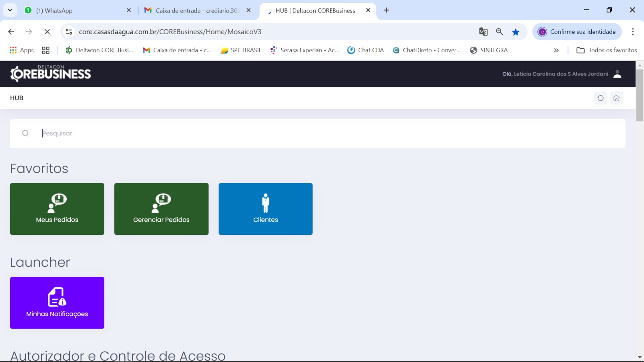Open the tab search dropdown arrow
Image resolution: width=644 pixels, height=362 pixels.
pos(10,10)
